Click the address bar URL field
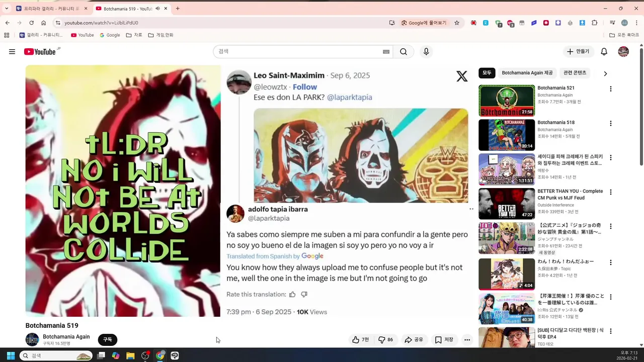Image resolution: width=644 pixels, height=362 pixels. tap(221, 23)
